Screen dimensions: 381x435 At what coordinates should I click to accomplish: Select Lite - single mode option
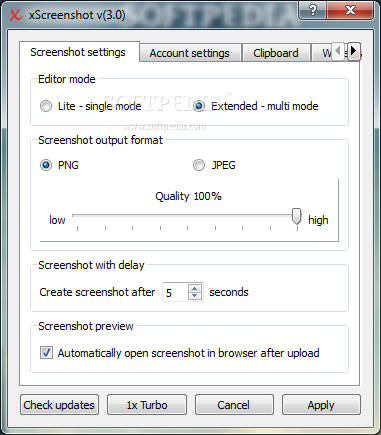90,106
